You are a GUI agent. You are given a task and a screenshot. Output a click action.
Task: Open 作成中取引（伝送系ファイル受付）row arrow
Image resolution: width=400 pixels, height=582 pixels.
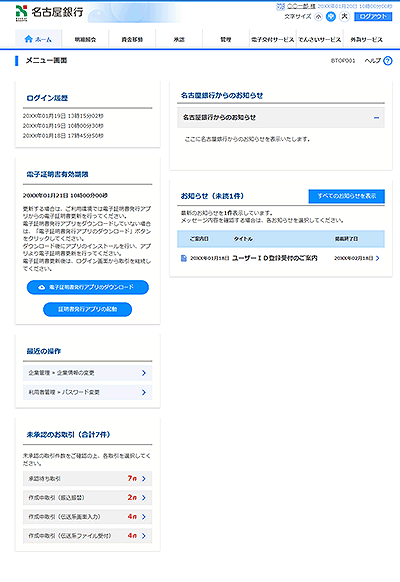[x=144, y=536]
